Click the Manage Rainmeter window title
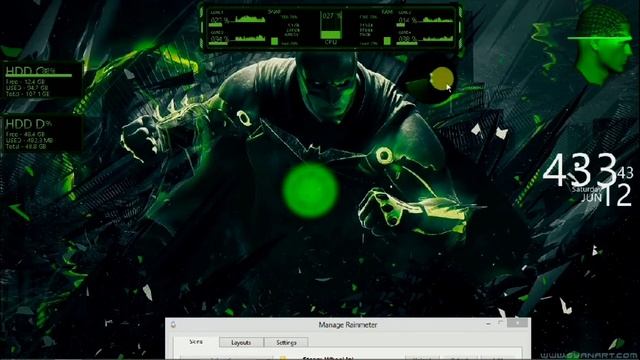Screen dimensions: 640x360 pyautogui.click(x=348, y=324)
